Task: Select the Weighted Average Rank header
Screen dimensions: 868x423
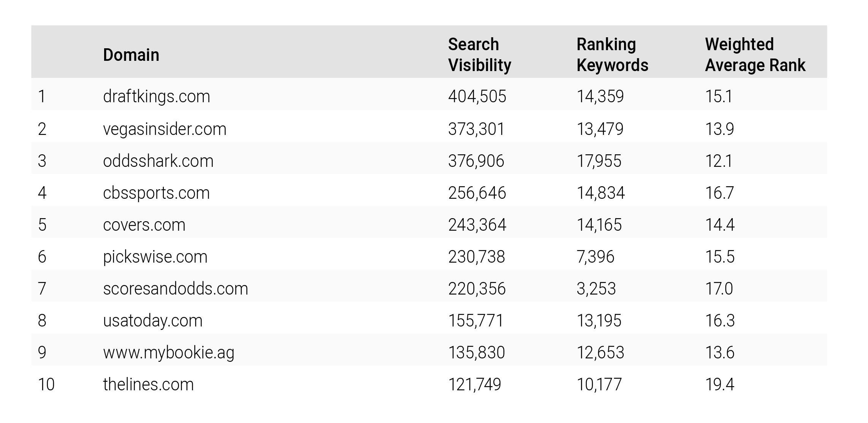Action: click(755, 55)
